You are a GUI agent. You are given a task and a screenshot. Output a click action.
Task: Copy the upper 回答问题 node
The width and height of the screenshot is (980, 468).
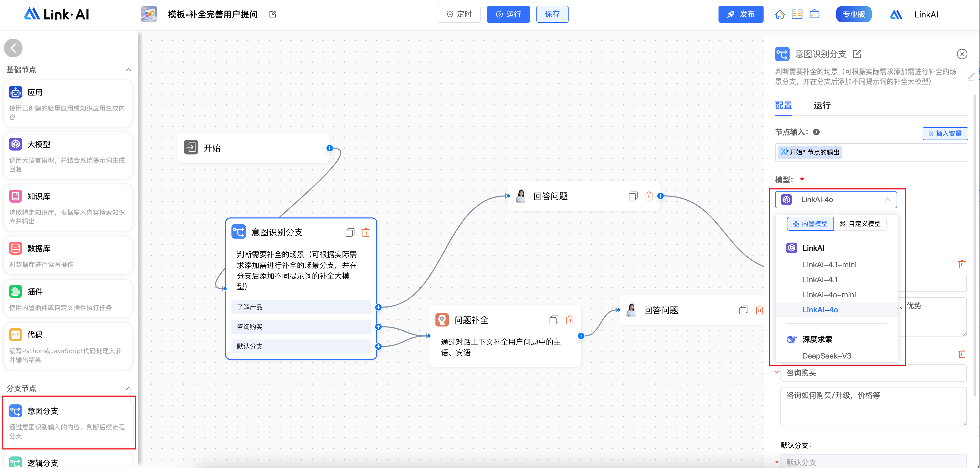point(633,196)
